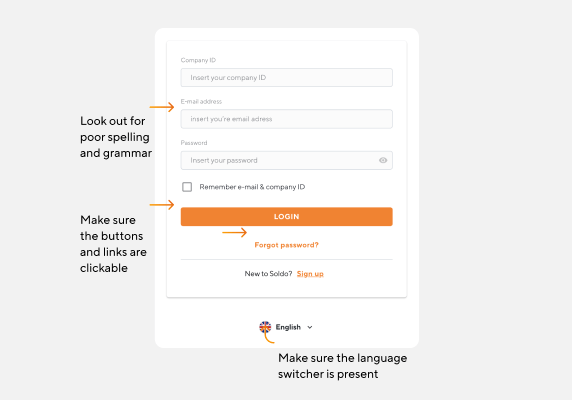Click the 'language switcher is present' annotation
572x400 pixels.
(x=342, y=366)
